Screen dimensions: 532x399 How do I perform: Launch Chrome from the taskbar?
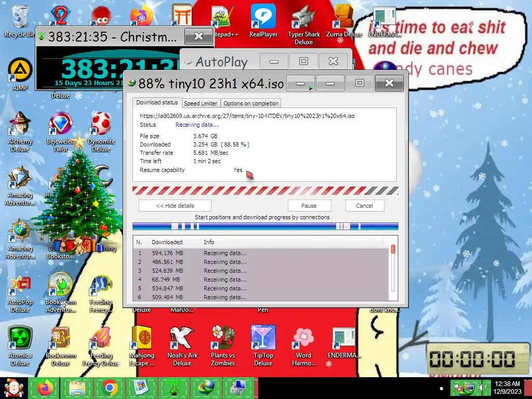pos(109,388)
